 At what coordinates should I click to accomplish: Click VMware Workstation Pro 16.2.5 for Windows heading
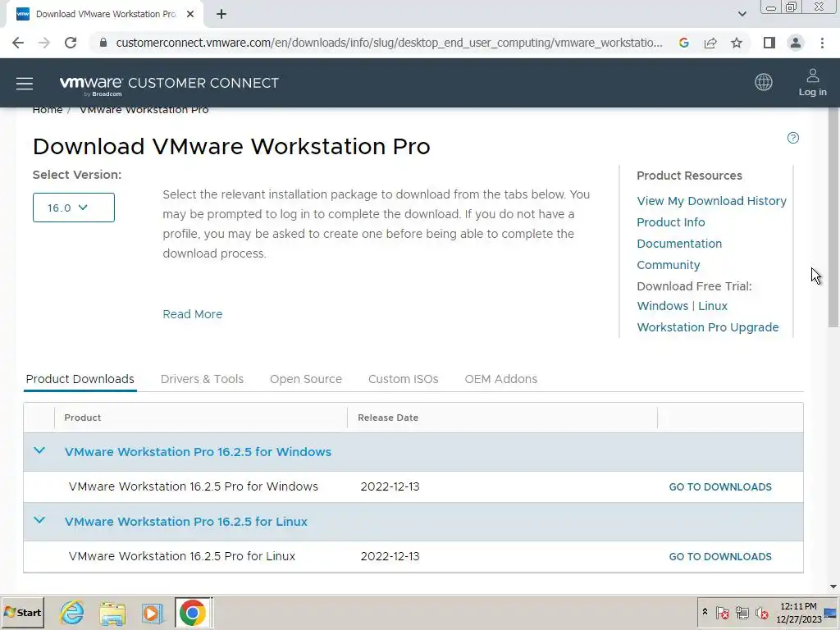pyautogui.click(x=198, y=452)
